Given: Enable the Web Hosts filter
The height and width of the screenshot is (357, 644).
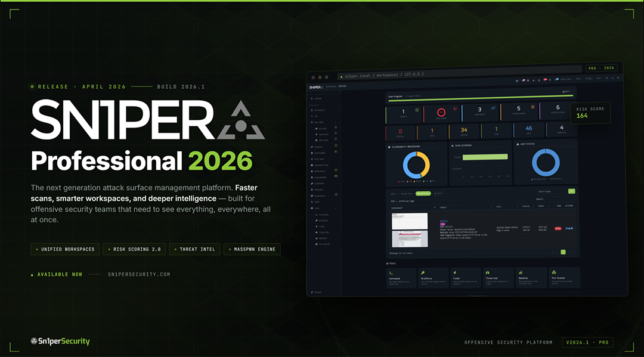Looking at the screenshot, I should click(x=423, y=193).
